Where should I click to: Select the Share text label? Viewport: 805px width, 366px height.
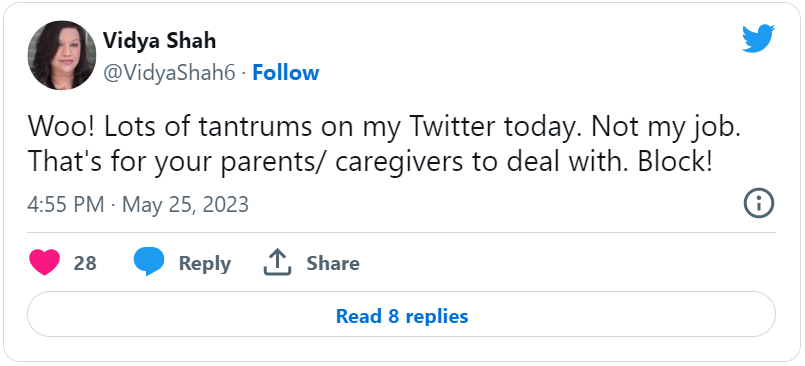(333, 263)
